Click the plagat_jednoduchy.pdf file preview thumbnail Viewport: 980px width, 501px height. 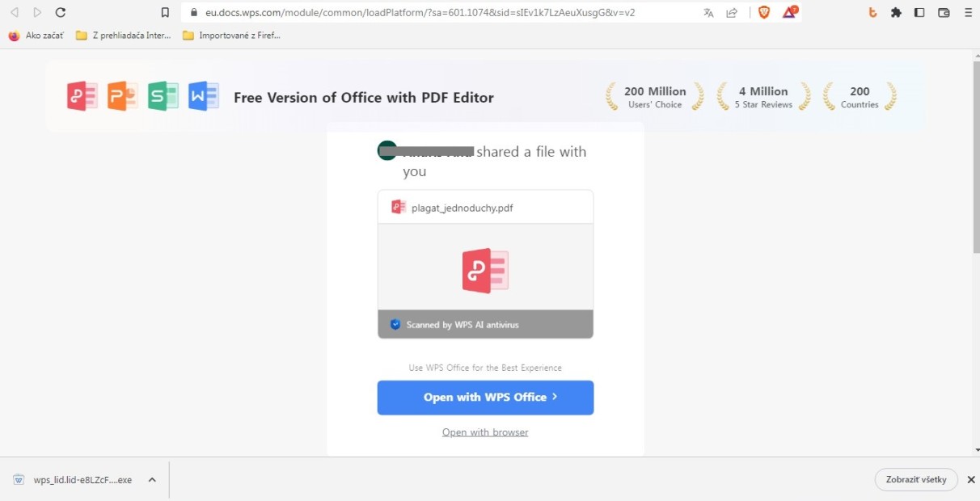tap(485, 271)
